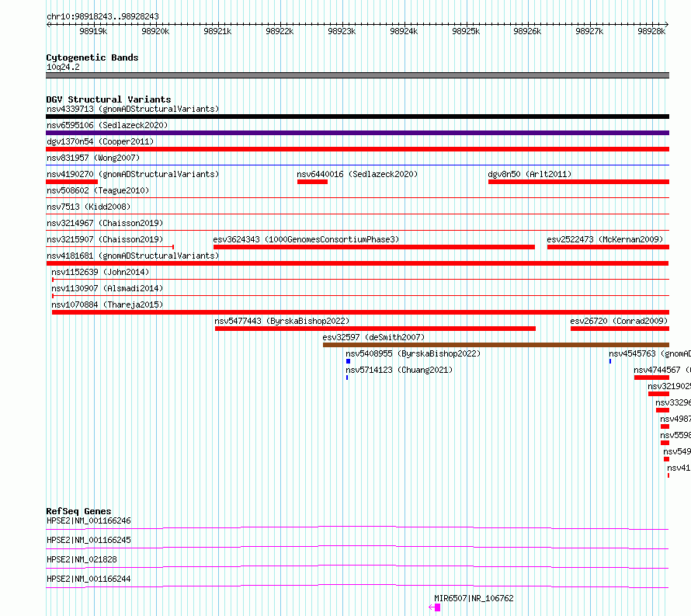
Task: Click the nsv4545763 variant label
Action: (650, 353)
